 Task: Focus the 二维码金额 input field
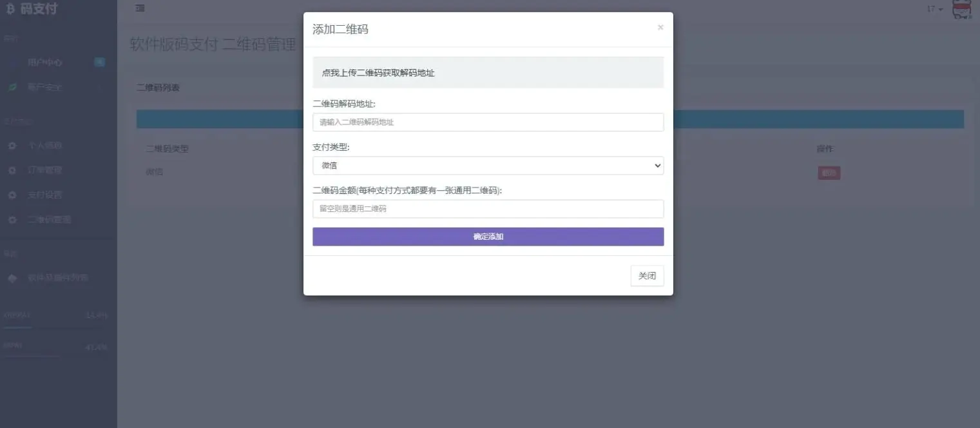coord(488,209)
